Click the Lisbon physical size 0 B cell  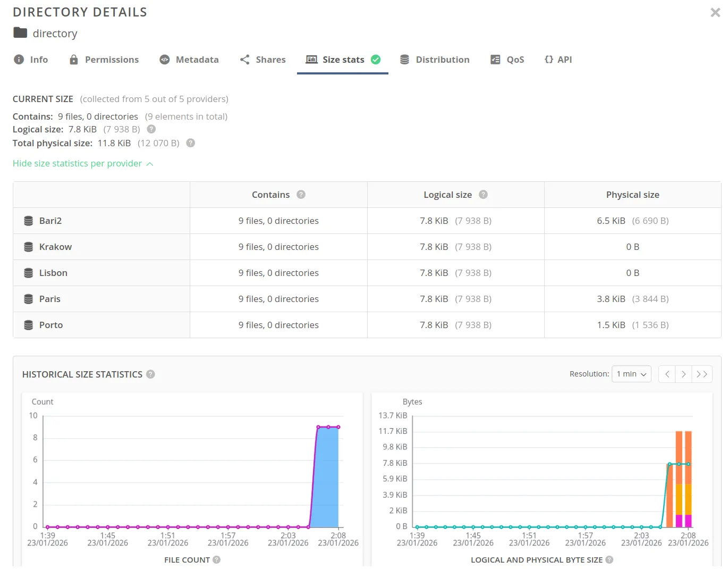[x=633, y=273]
